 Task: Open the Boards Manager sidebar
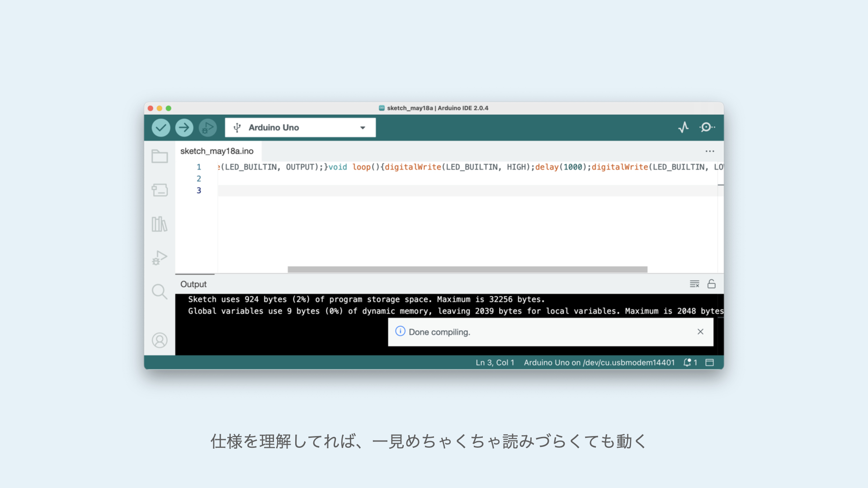(160, 190)
